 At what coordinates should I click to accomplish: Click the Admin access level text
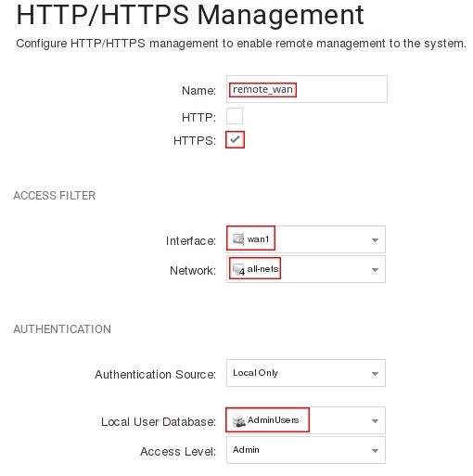(x=246, y=450)
